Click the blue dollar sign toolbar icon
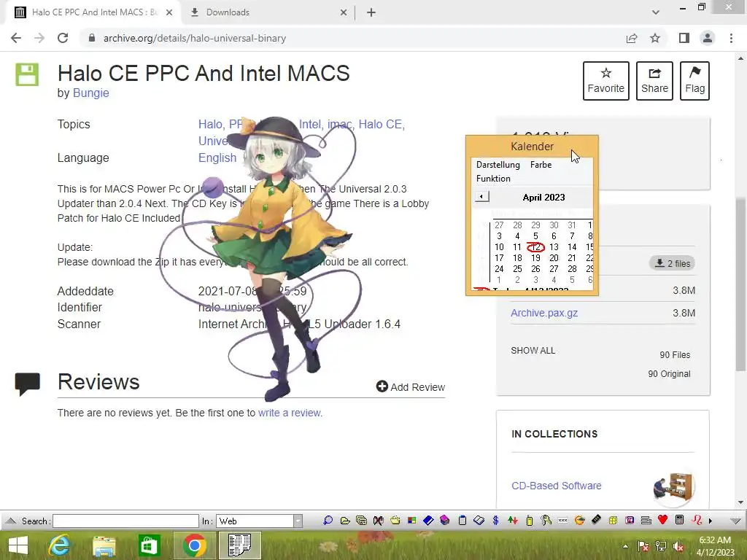The image size is (747, 560). (495, 521)
